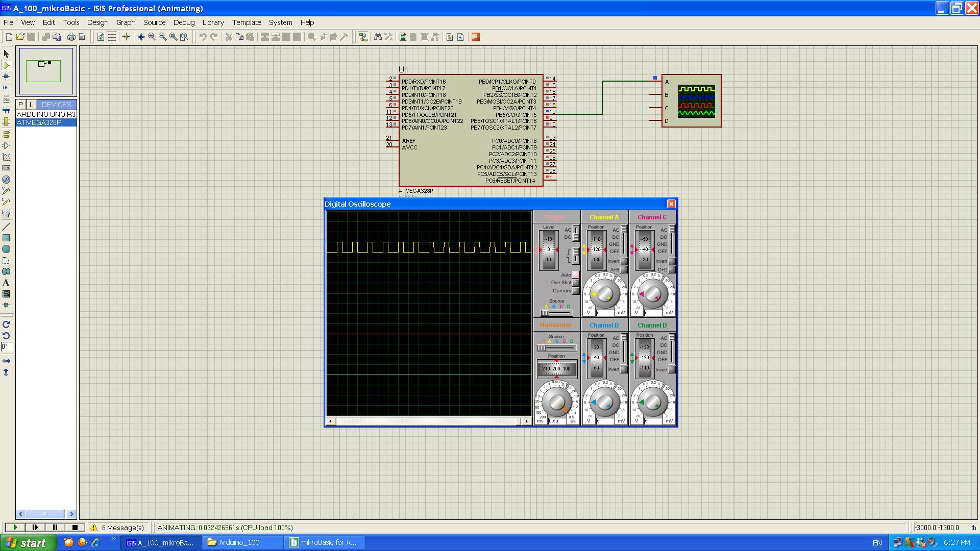The image size is (980, 551).
Task: Click the Trigger Source slider
Action: click(x=556, y=313)
